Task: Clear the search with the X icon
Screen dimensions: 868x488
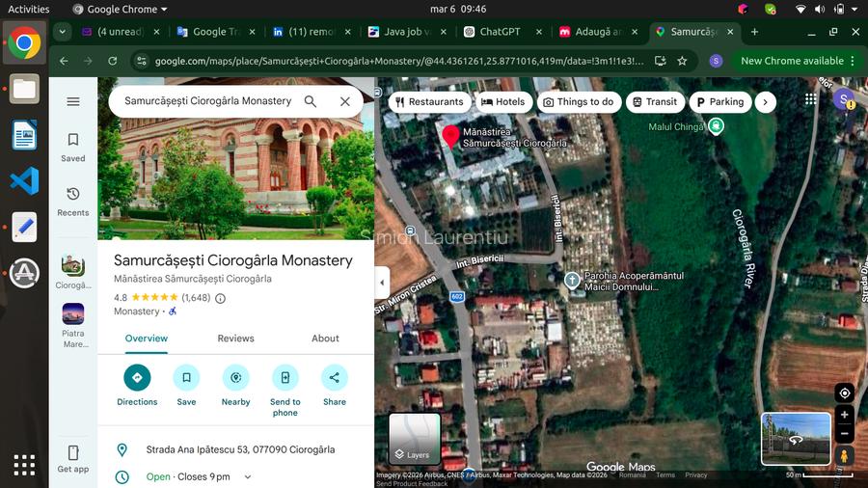Action: (x=344, y=101)
